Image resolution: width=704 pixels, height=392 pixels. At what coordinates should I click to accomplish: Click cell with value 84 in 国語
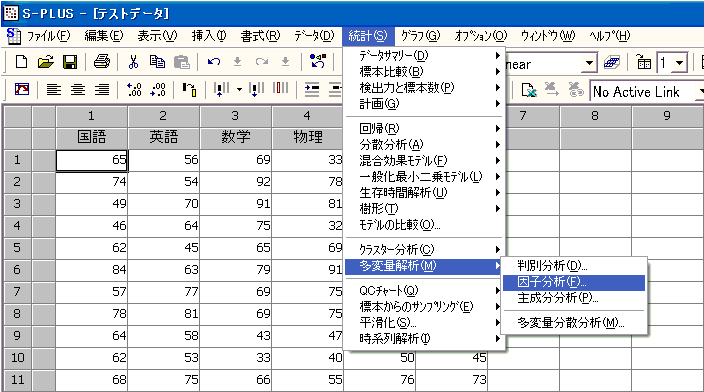(x=92, y=270)
